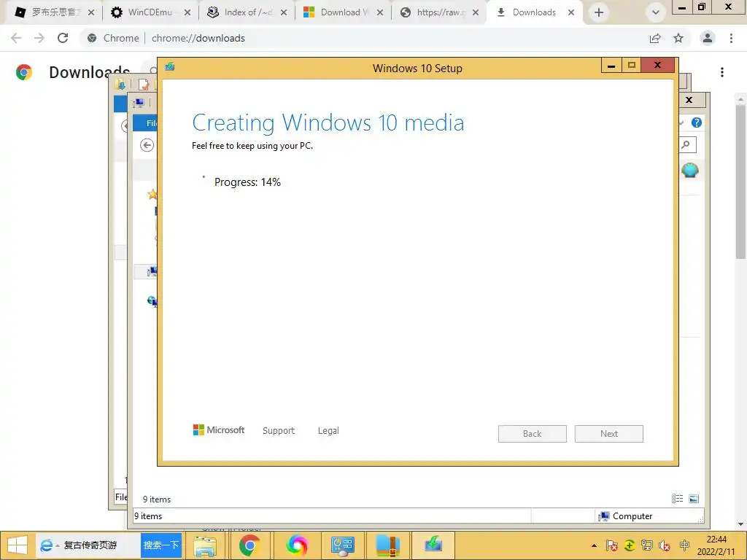
Task: Reload the Chrome page
Action: (63, 38)
